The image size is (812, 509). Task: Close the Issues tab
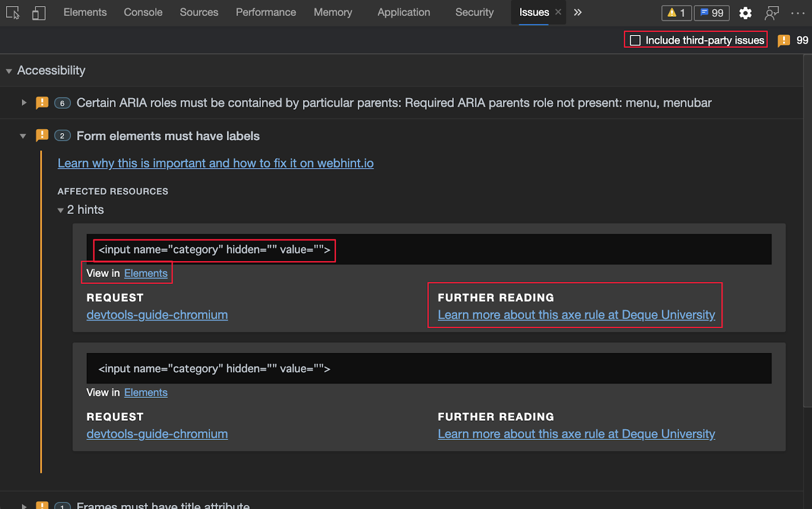558,12
